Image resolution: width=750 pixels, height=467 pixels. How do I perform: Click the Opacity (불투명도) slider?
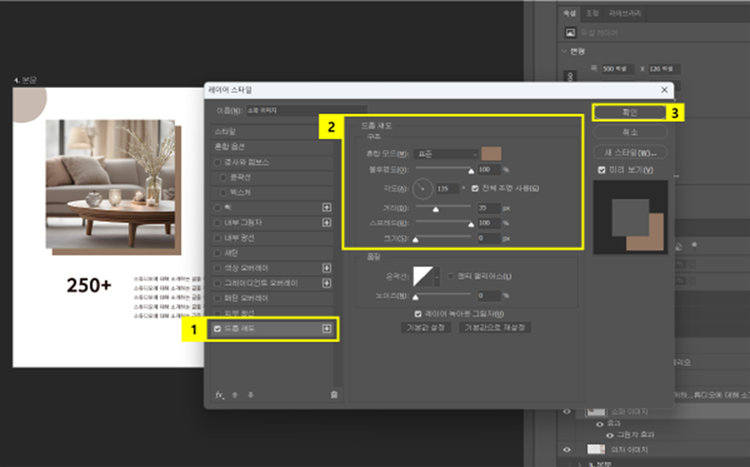pyautogui.click(x=444, y=169)
